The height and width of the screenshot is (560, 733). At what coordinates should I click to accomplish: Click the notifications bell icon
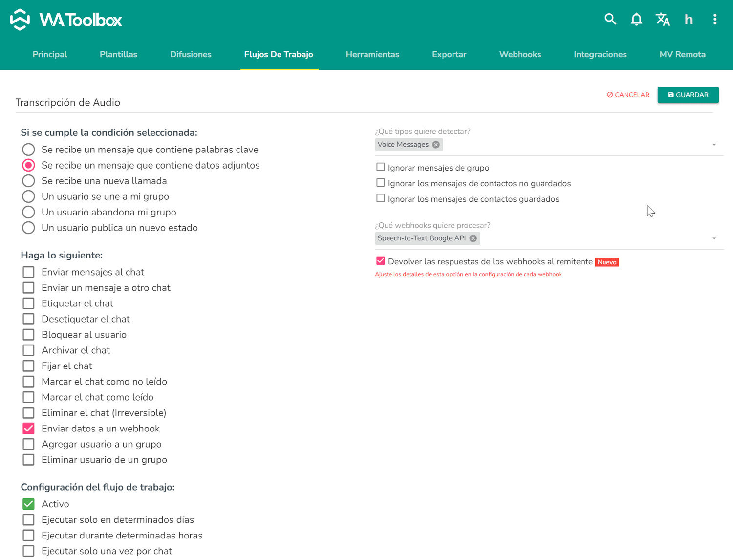click(x=636, y=19)
